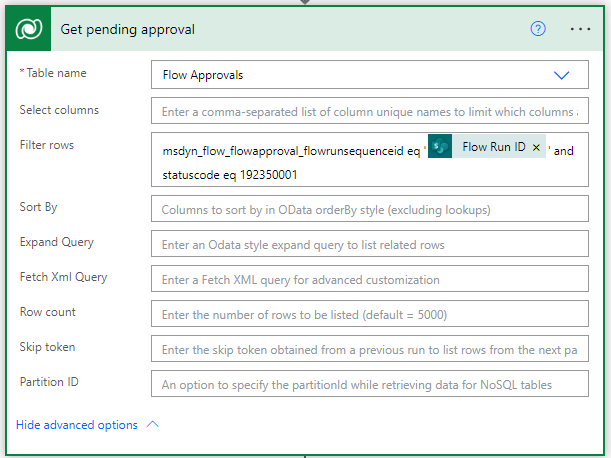Click the Row count label
Screen dimensions: 611x458
(48, 312)
